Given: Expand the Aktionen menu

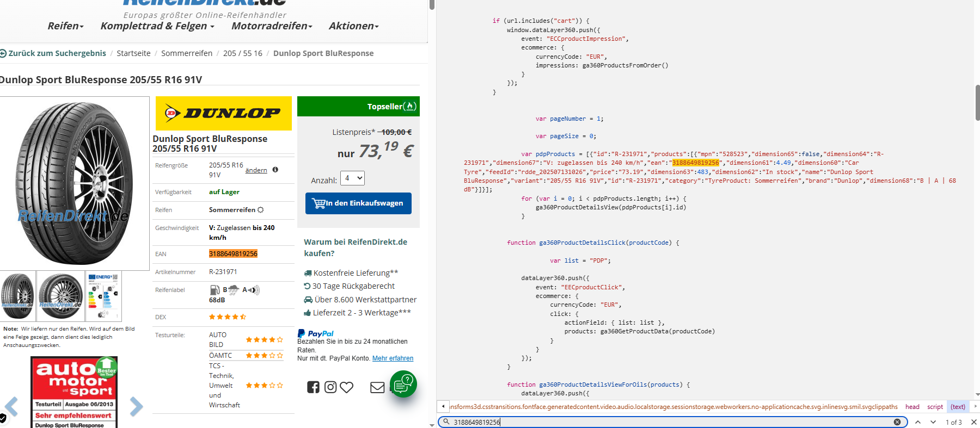Looking at the screenshot, I should pyautogui.click(x=354, y=26).
